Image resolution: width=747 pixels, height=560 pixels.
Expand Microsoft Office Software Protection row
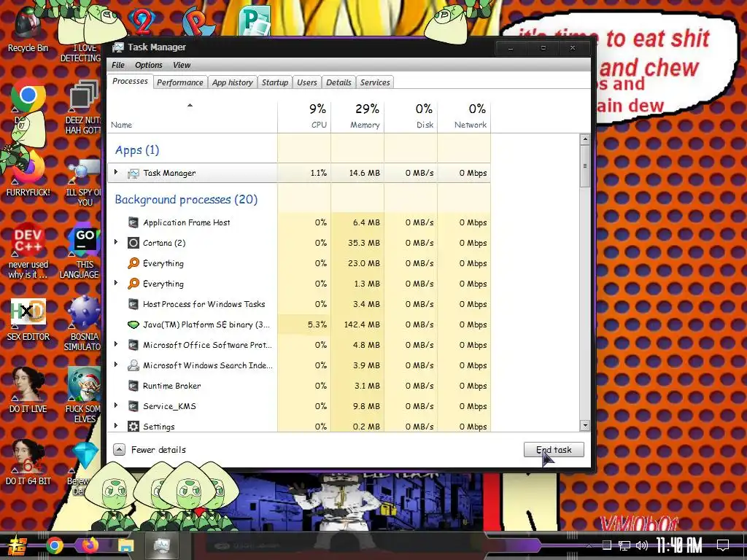(x=116, y=344)
